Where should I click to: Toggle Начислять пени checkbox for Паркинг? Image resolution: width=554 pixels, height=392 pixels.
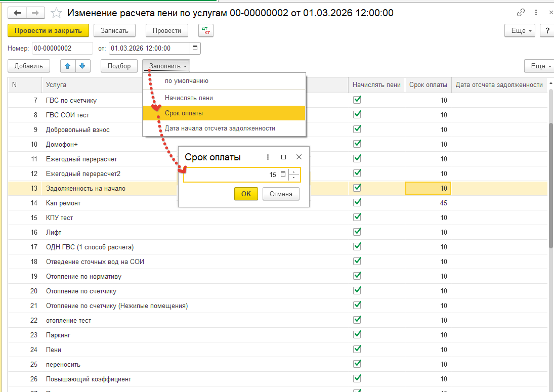point(357,335)
